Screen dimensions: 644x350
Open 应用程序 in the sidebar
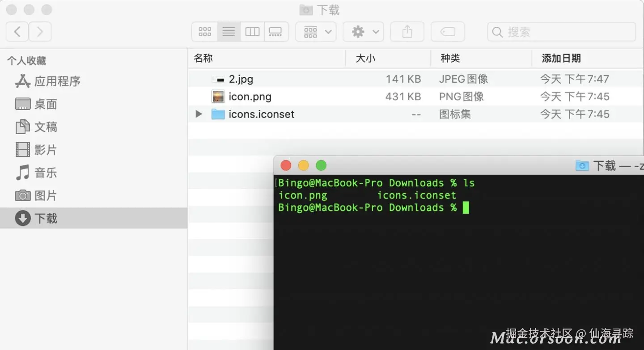47,81
